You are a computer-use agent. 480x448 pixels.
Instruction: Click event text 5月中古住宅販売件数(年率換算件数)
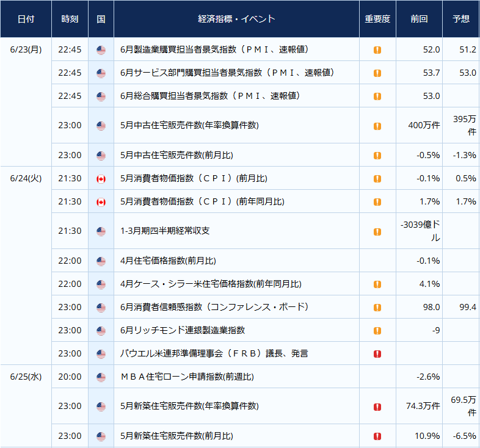(189, 125)
